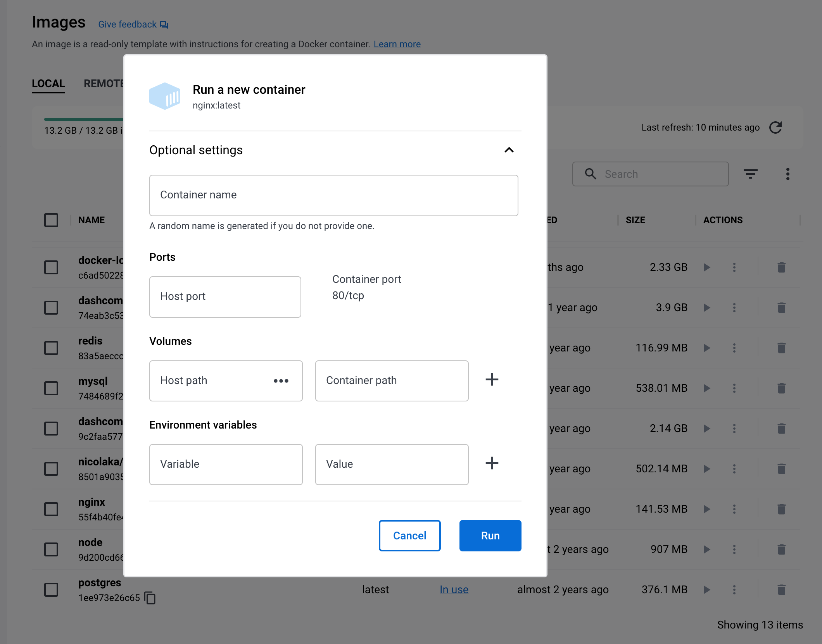The width and height of the screenshot is (822, 644).
Task: Open the Give feedback link
Action: pyautogui.click(x=133, y=24)
